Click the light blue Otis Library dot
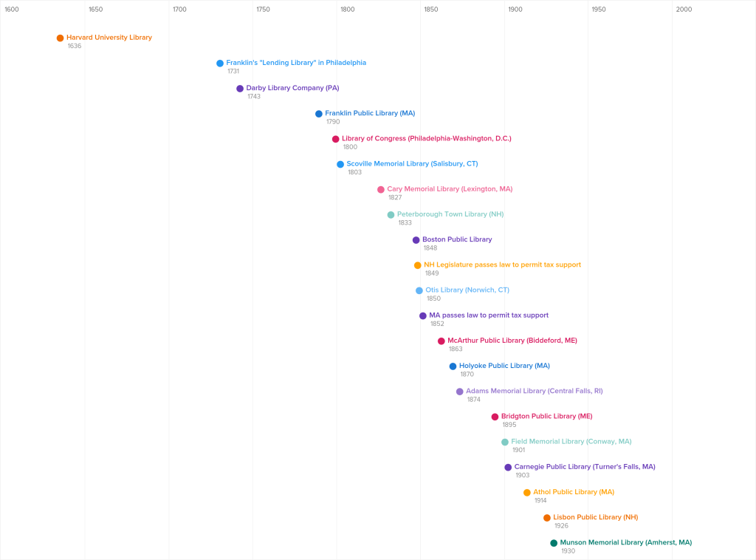The width and height of the screenshot is (756, 560). coord(419,290)
